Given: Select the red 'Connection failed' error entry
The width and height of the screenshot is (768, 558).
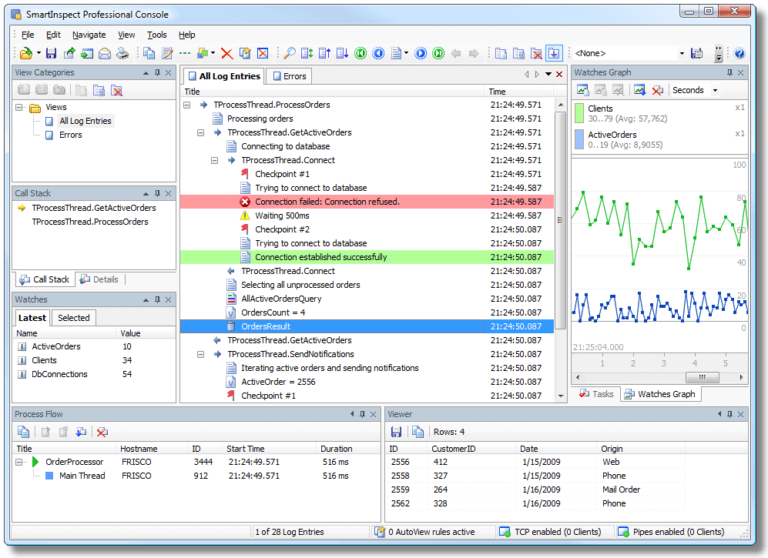Looking at the screenshot, I should click(326, 202).
